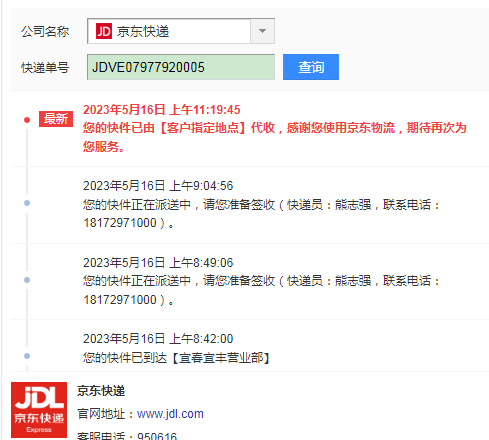Open the company name dropdown arrow
The width and height of the screenshot is (489, 440).
point(262,31)
